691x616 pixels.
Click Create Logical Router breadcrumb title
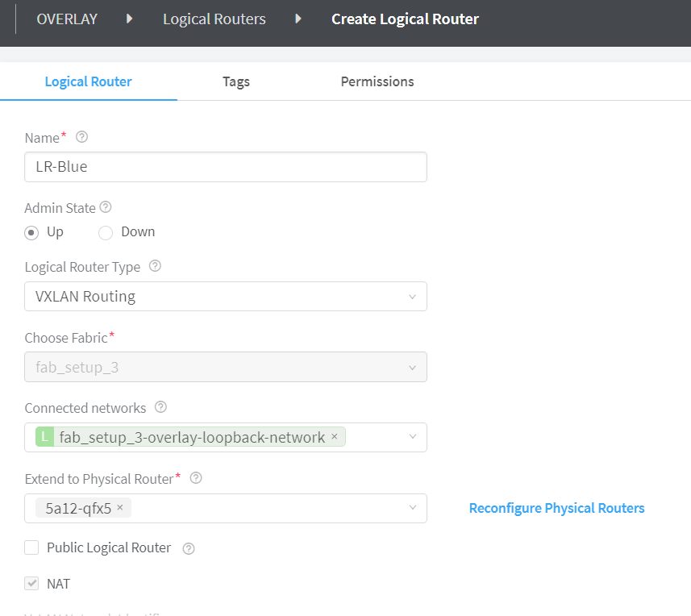(x=405, y=19)
